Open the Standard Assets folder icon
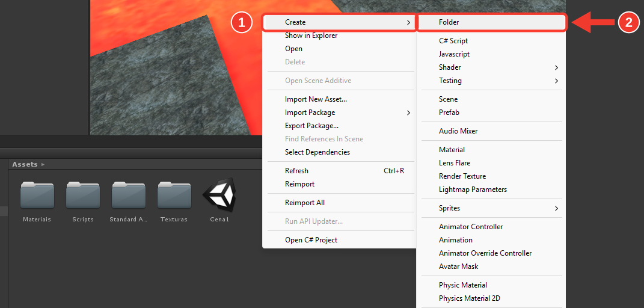The image size is (644, 308). click(x=129, y=196)
